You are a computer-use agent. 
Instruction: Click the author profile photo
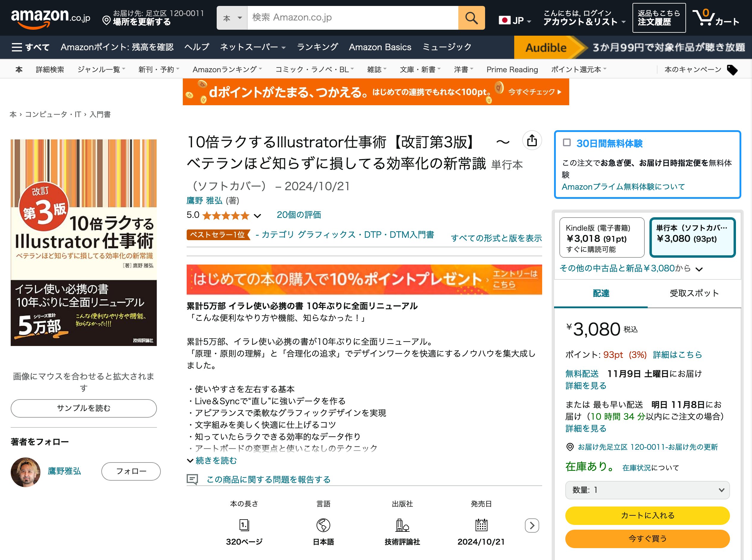(26, 472)
